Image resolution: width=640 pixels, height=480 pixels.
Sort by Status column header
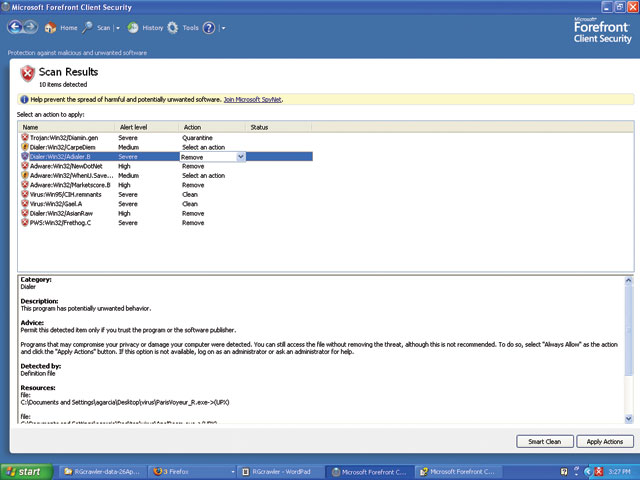point(278,127)
